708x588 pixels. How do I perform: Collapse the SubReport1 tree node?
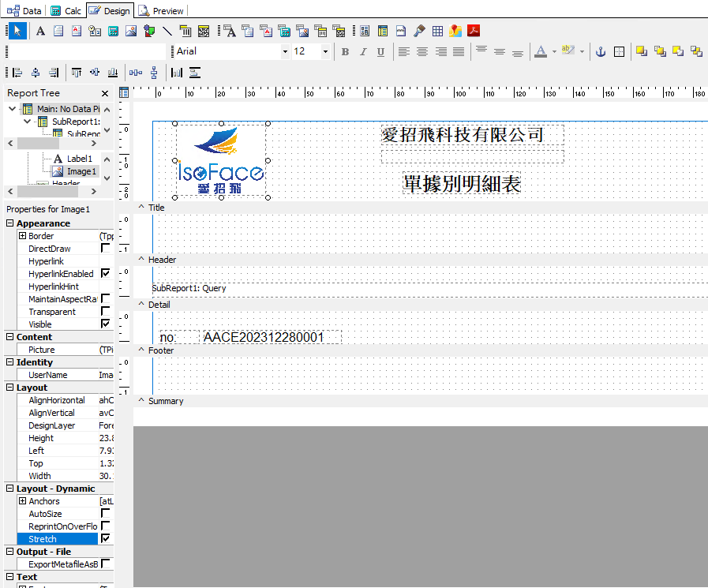pos(27,122)
